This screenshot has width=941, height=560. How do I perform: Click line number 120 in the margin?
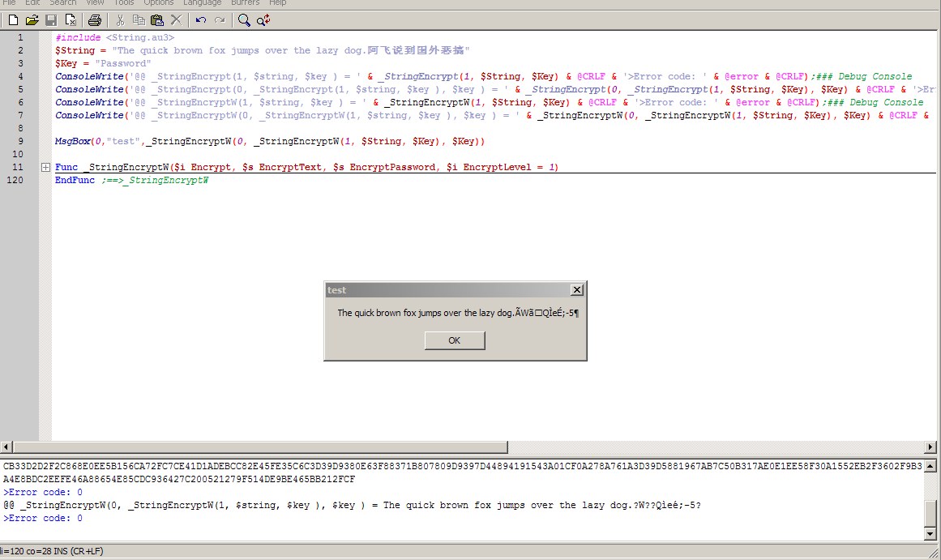pos(15,180)
